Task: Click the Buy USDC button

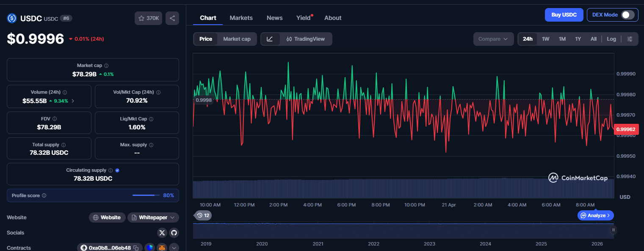Action: pos(564,15)
